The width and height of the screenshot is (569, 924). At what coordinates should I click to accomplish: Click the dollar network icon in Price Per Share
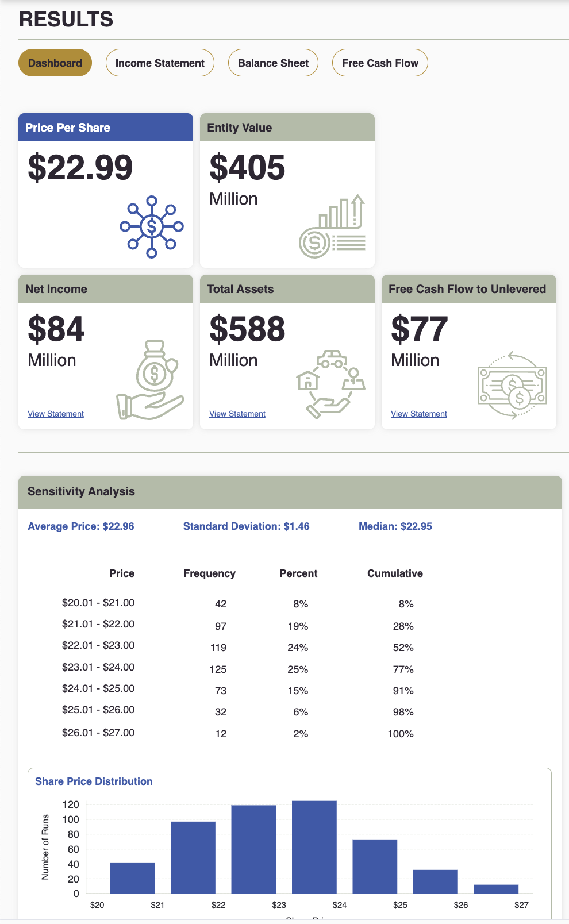[152, 227]
